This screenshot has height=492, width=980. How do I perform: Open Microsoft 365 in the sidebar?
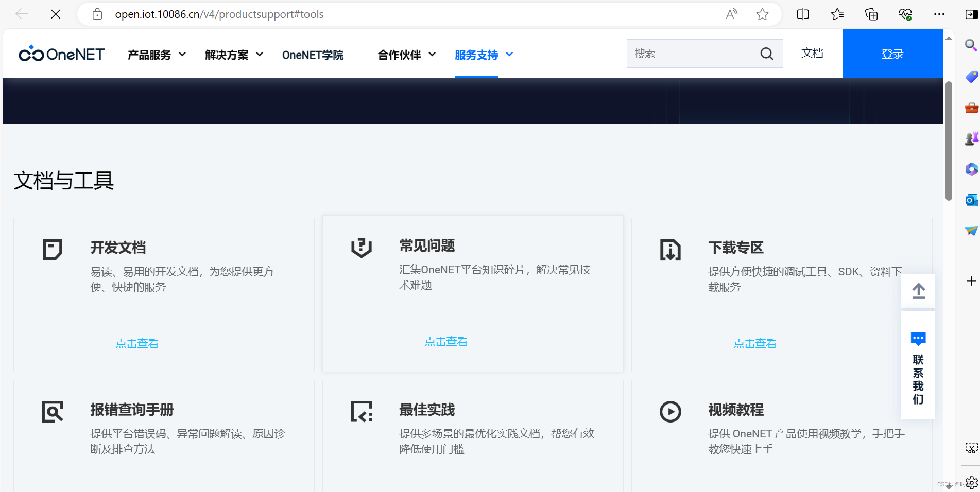[x=970, y=169]
